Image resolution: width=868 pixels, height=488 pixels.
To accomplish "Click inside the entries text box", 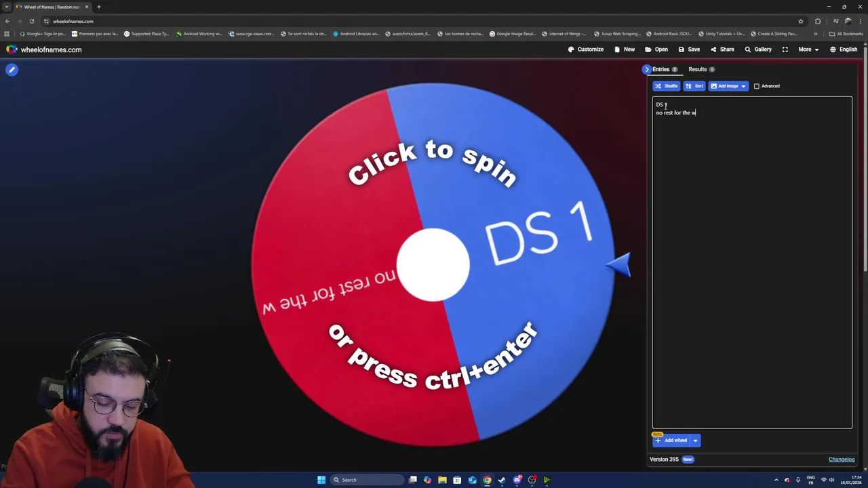I will pyautogui.click(x=752, y=262).
